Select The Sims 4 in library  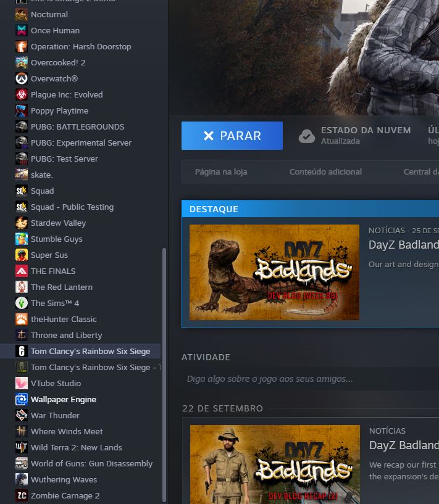pos(80,303)
